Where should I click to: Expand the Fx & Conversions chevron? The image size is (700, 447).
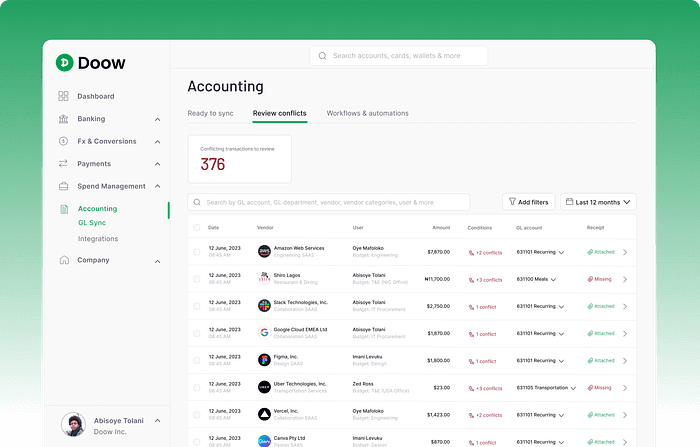[x=158, y=142]
